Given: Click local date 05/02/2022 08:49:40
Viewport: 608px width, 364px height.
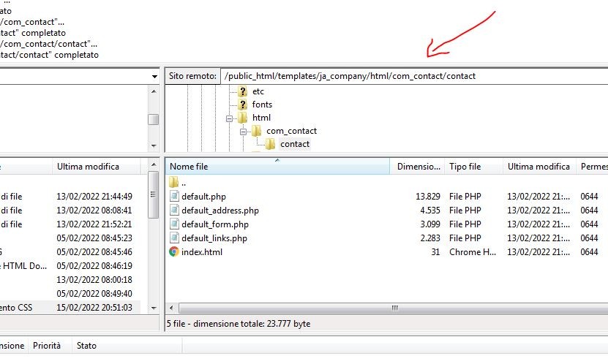Looking at the screenshot, I should point(94,294).
